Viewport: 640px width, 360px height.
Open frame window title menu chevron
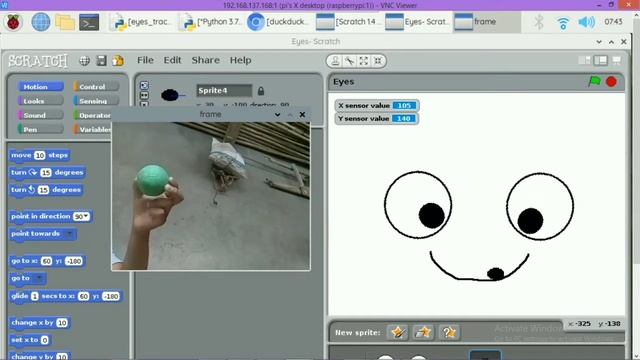[x=278, y=115]
